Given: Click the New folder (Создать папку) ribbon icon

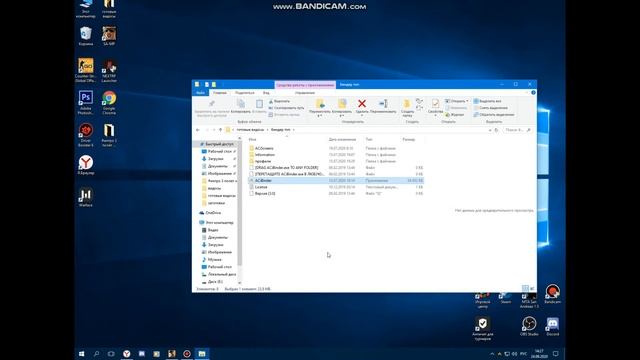Looking at the screenshot, I should (407, 104).
